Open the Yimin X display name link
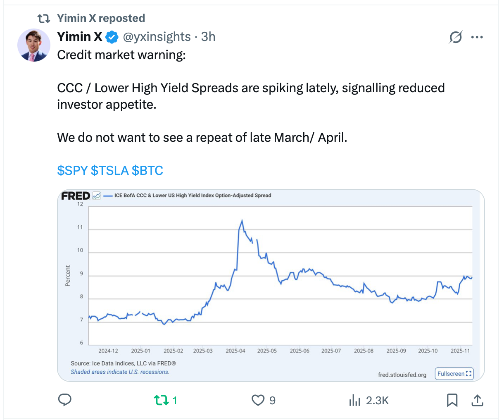The image size is (504, 420). click(x=79, y=37)
